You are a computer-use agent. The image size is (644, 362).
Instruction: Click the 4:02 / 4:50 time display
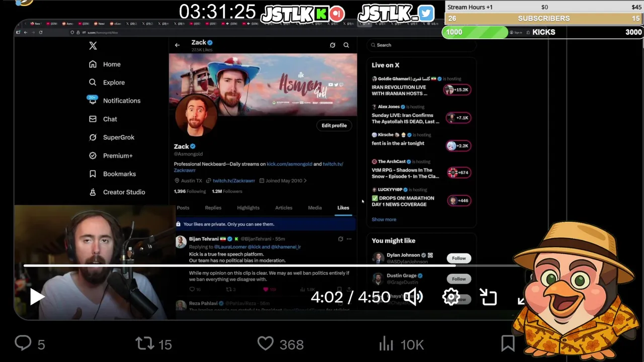pyautogui.click(x=351, y=297)
